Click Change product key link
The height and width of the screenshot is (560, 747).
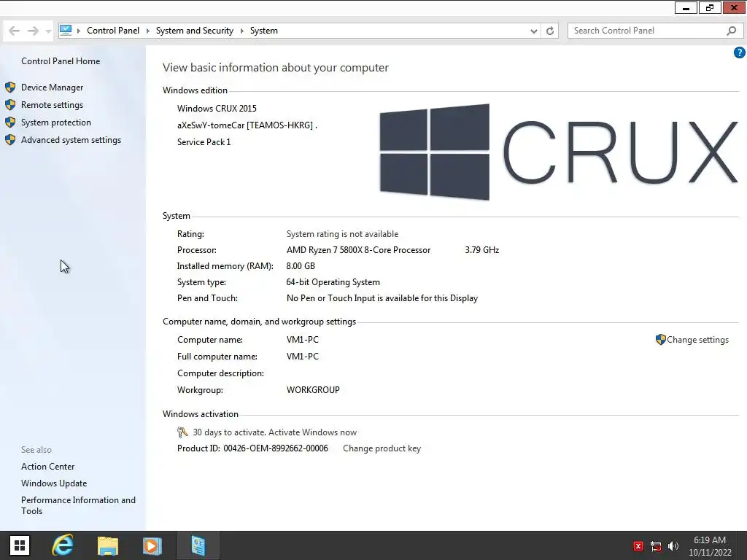(382, 448)
